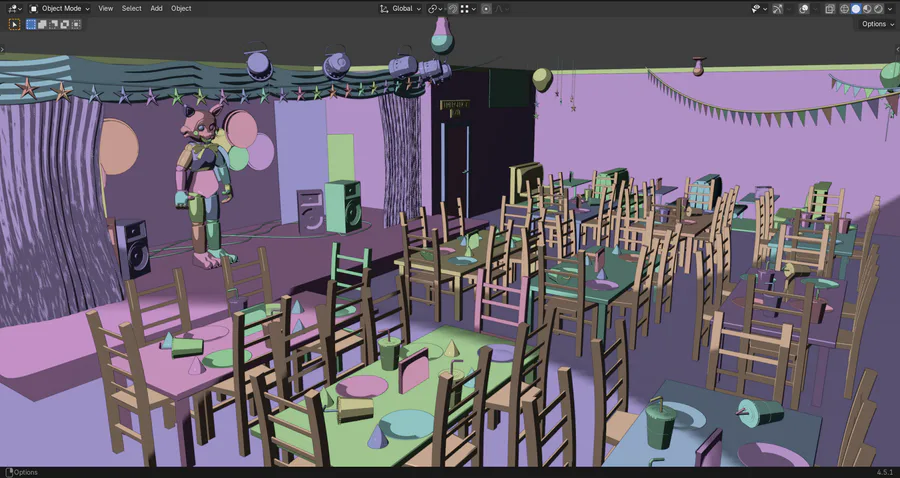Open the Select menu

coord(131,9)
